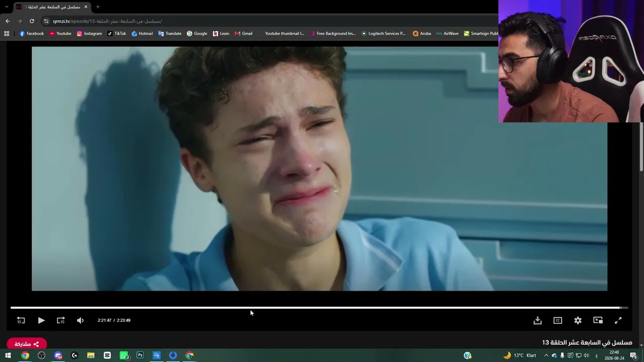Open the Google bookmark
This screenshot has height=362, width=644.
tap(197, 34)
